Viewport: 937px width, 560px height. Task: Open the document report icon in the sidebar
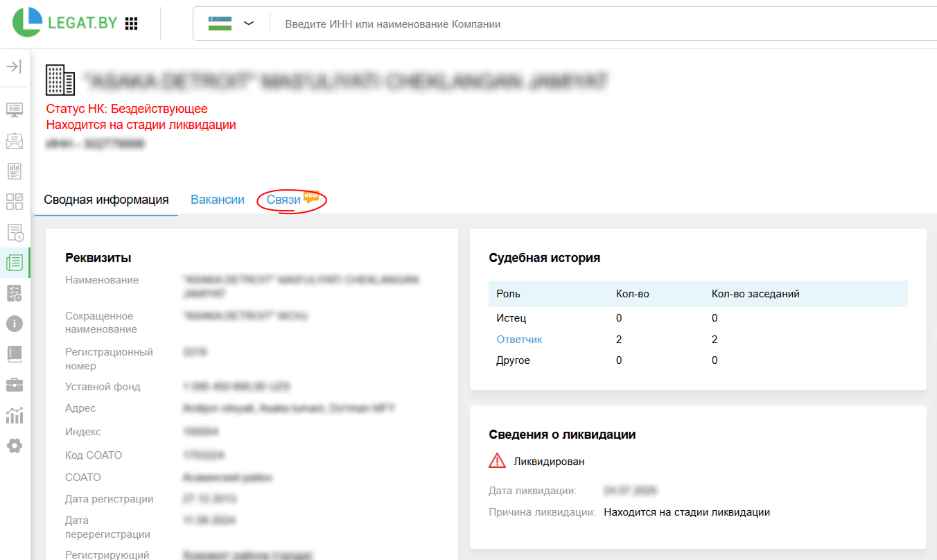pos(15,171)
